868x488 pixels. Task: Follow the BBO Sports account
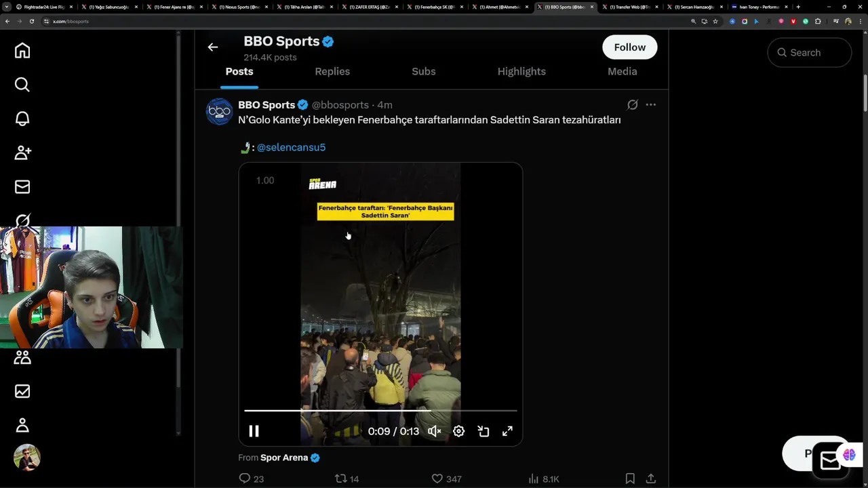[629, 47]
